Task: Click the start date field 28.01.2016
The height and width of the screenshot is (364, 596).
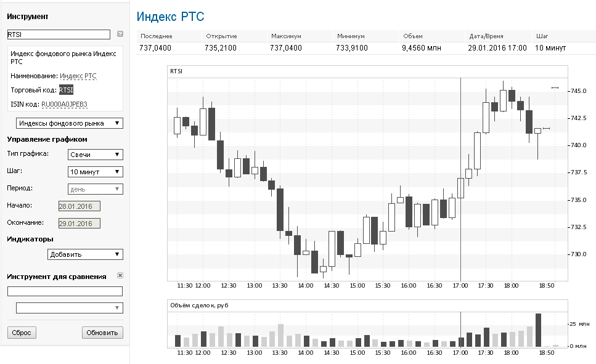Action: coord(79,206)
